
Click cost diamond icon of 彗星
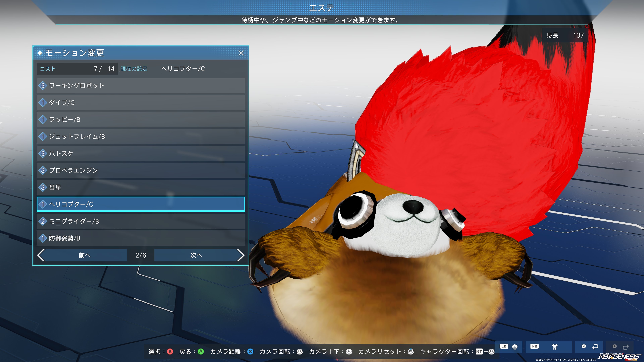point(43,187)
